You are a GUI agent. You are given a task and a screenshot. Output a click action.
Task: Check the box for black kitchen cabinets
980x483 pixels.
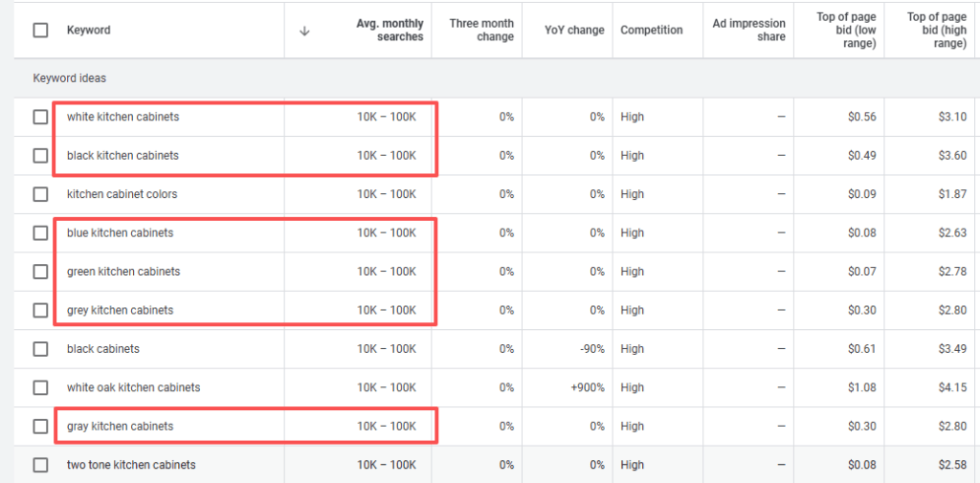pos(40,156)
